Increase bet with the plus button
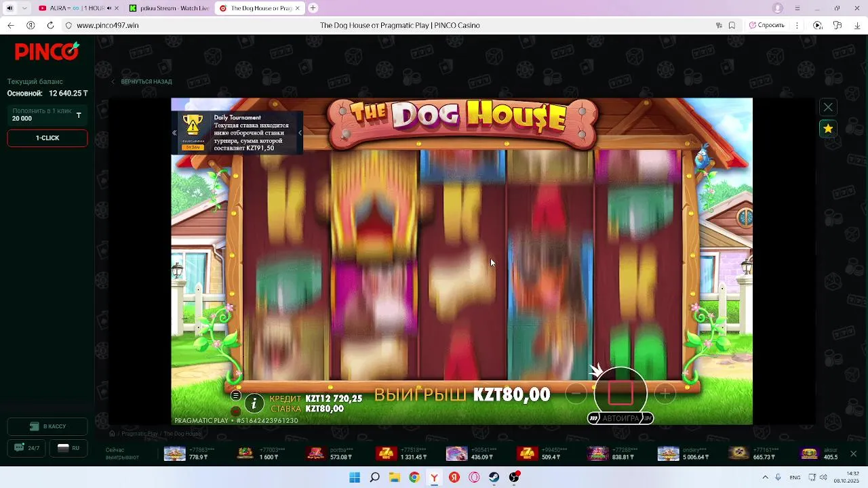 click(665, 393)
